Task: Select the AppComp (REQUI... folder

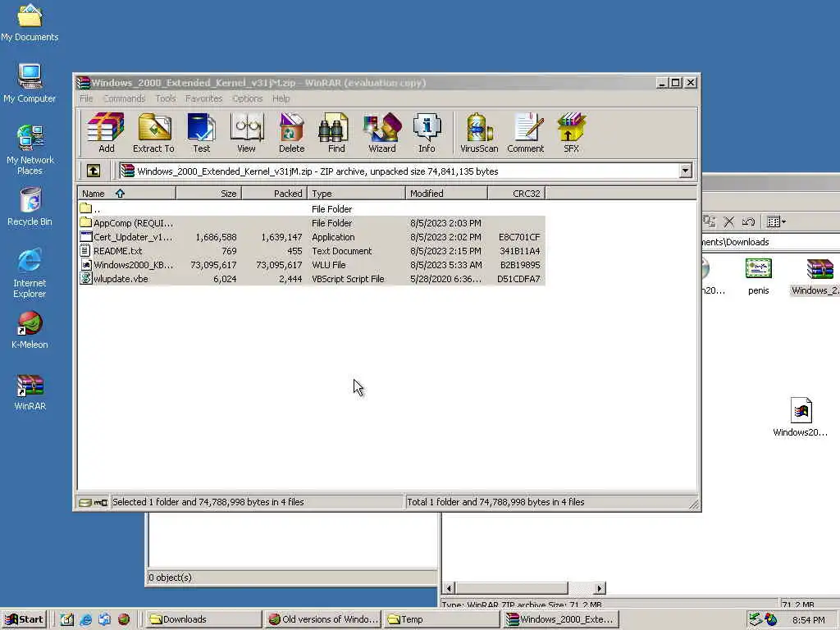Action: pos(312,223)
